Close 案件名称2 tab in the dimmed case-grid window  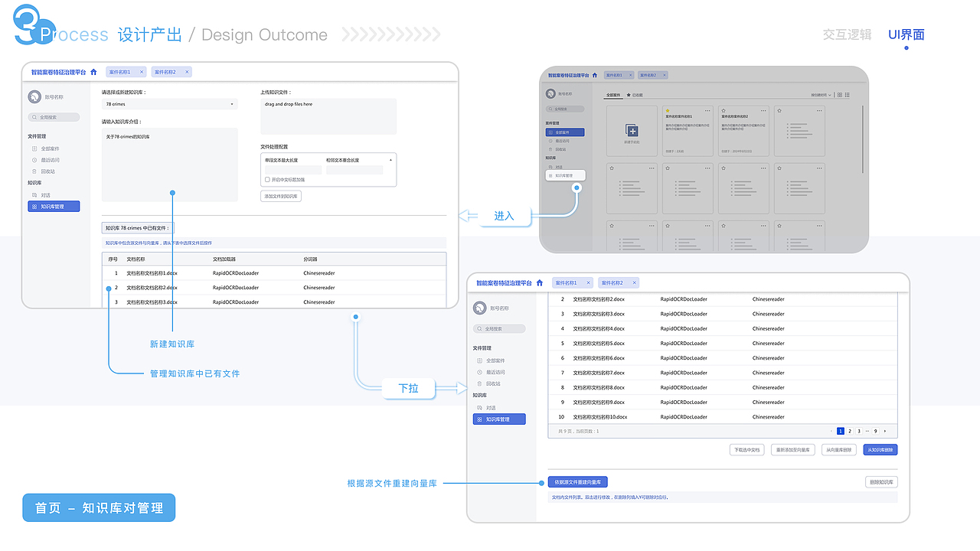tap(665, 75)
